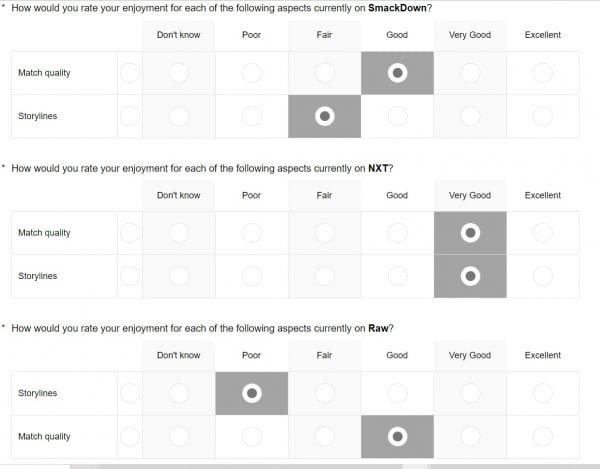The image size is (600, 469).
Task: Mark Raw match quality as Poor
Action: point(252,436)
